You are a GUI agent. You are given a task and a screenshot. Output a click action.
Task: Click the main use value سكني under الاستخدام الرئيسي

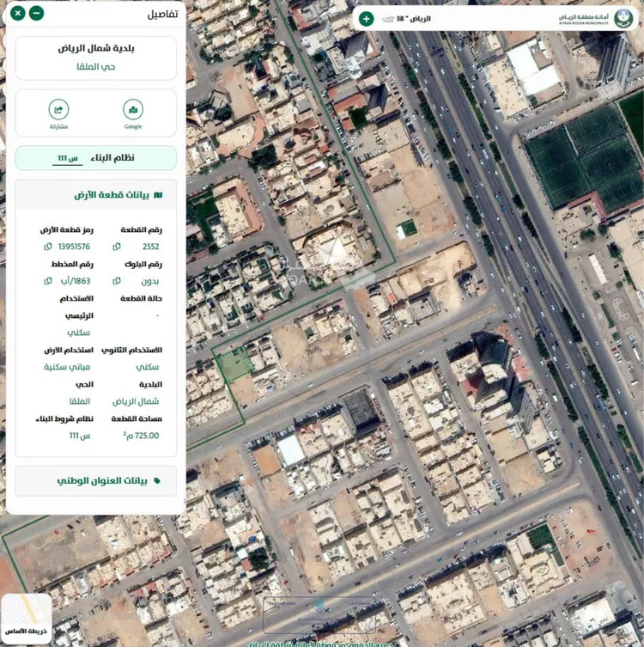coord(79,333)
